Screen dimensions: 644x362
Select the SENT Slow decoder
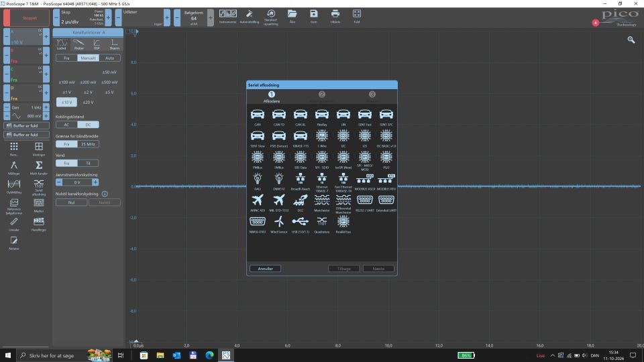(258, 136)
